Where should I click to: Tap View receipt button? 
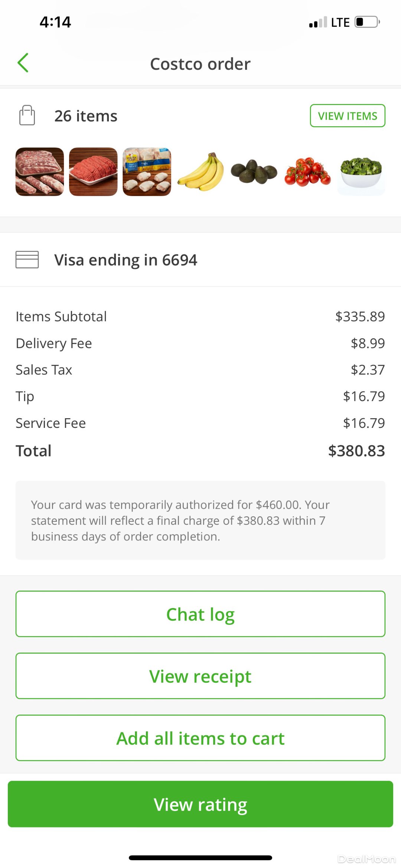tap(200, 676)
